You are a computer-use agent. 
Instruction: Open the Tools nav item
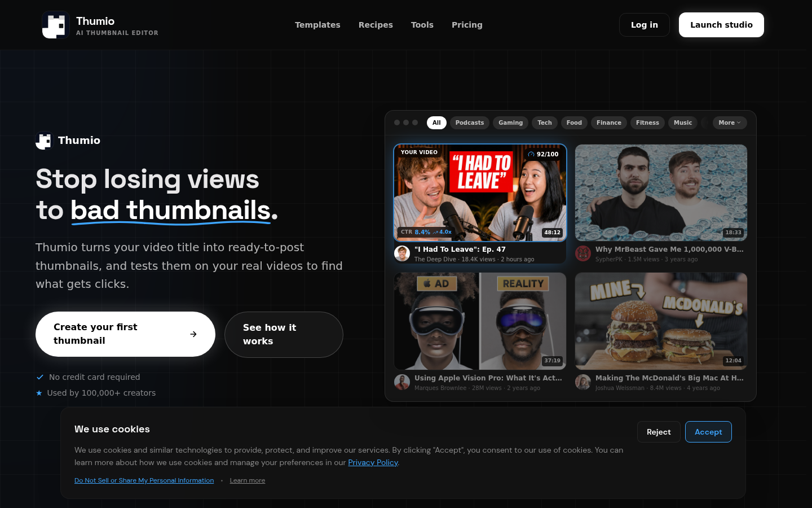click(422, 25)
